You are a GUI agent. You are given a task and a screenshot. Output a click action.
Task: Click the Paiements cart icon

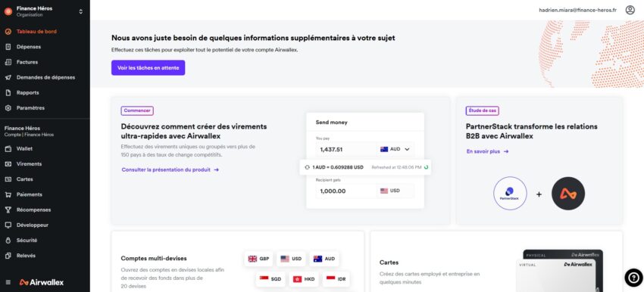pyautogui.click(x=8, y=194)
